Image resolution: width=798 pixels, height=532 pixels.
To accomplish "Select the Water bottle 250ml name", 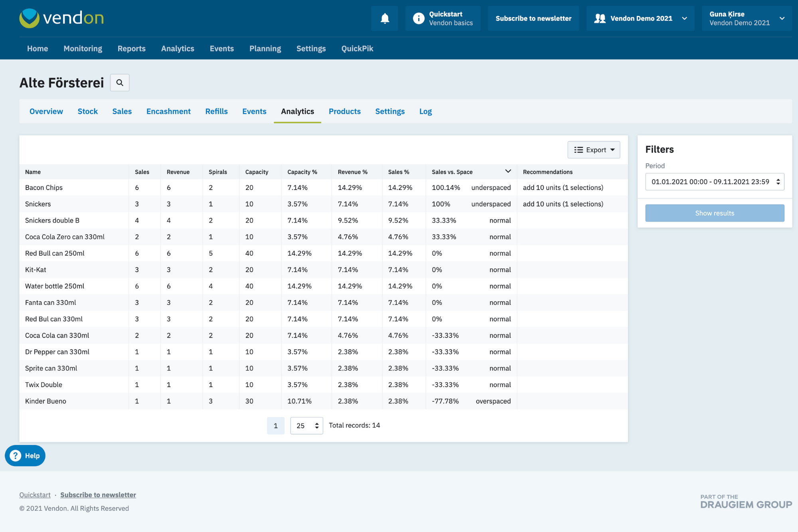I will (x=55, y=286).
